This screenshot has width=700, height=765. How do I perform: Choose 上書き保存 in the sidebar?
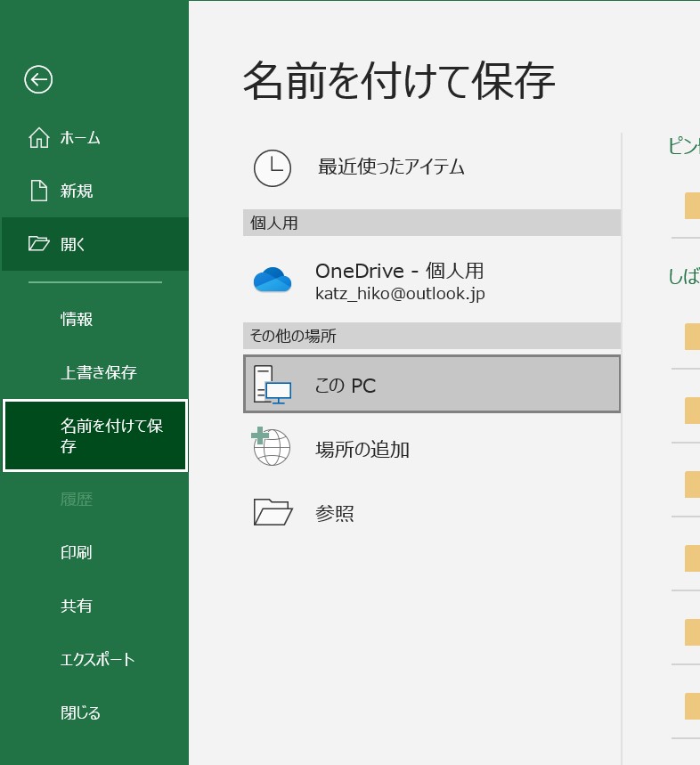(95, 372)
